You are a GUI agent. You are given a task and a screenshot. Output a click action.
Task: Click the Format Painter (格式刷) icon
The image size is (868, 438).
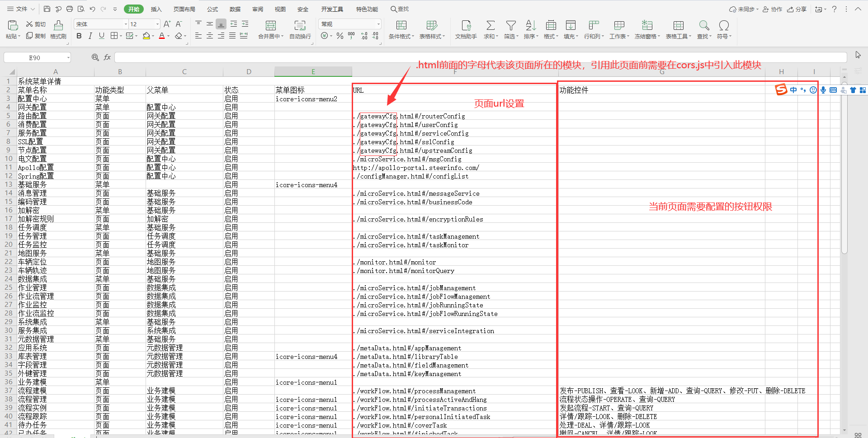tap(58, 25)
